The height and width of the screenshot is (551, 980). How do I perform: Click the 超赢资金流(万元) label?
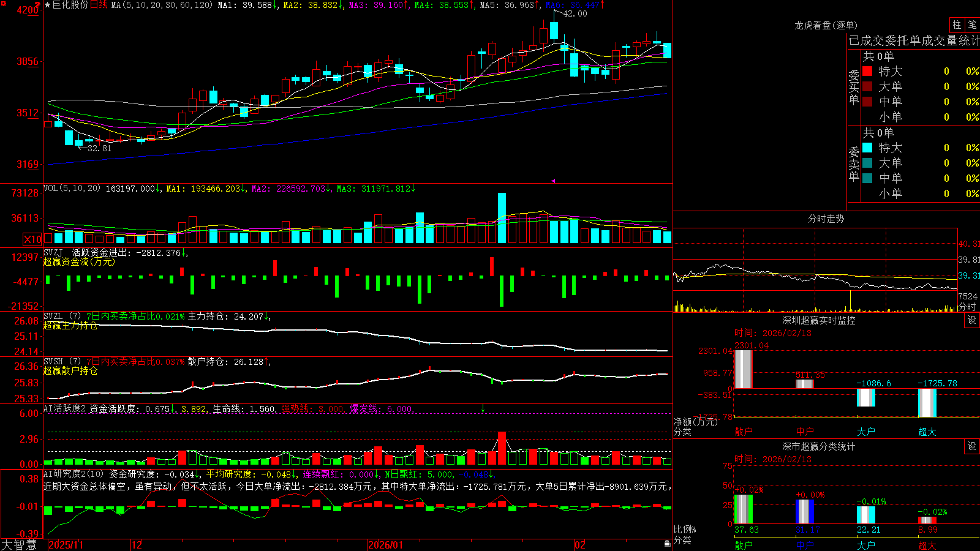tap(79, 261)
